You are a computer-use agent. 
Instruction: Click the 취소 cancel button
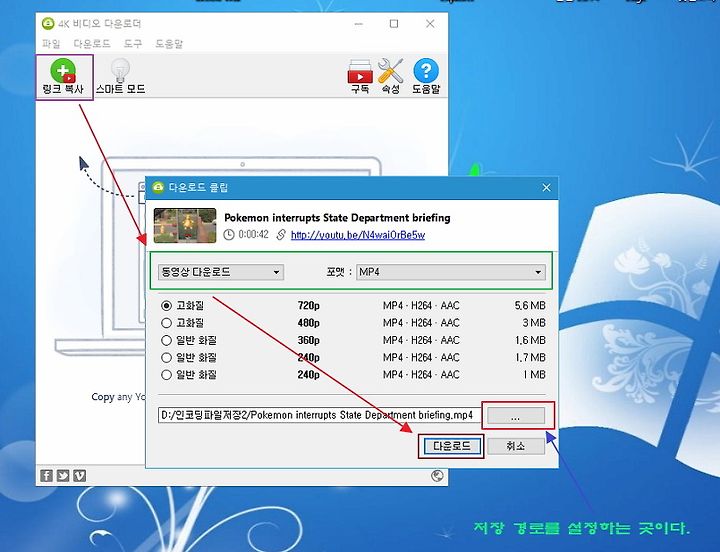click(x=516, y=446)
